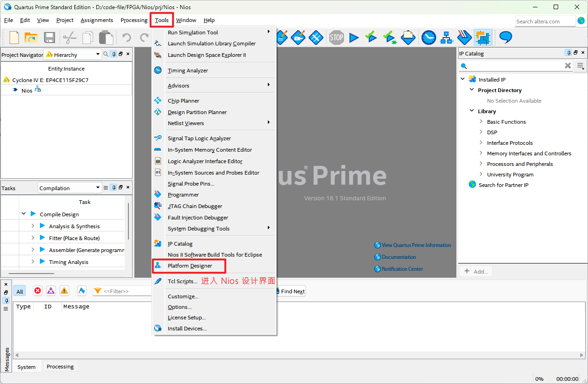
Task: Click the highlighted Platform Designer toolbar icon
Action: tap(483, 38)
